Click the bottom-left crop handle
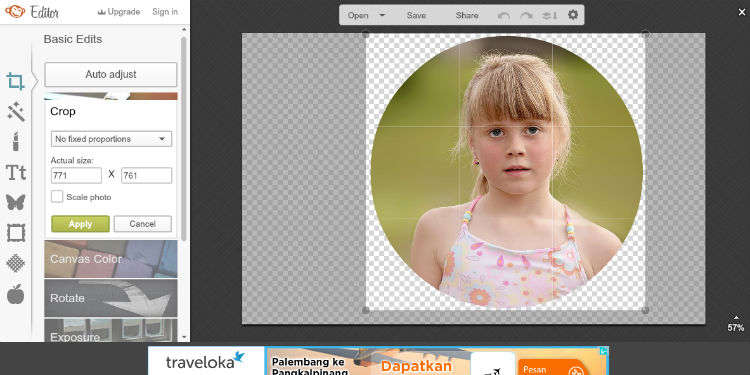 tap(365, 310)
